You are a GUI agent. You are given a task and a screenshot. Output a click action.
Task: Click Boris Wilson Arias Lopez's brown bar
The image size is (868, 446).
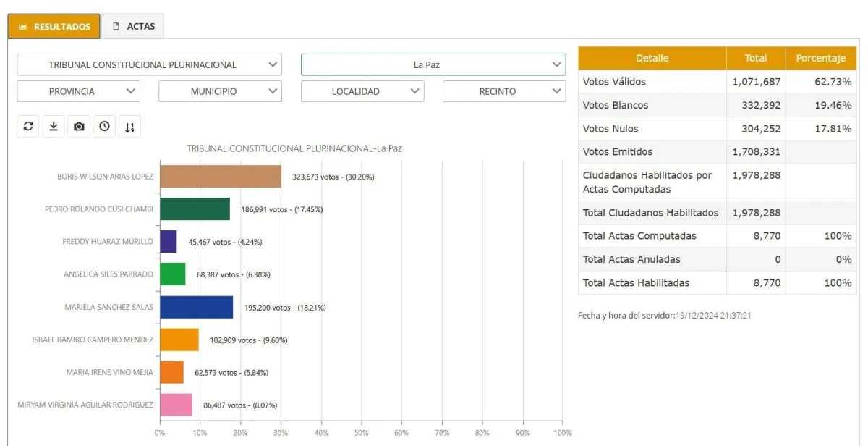(220, 177)
